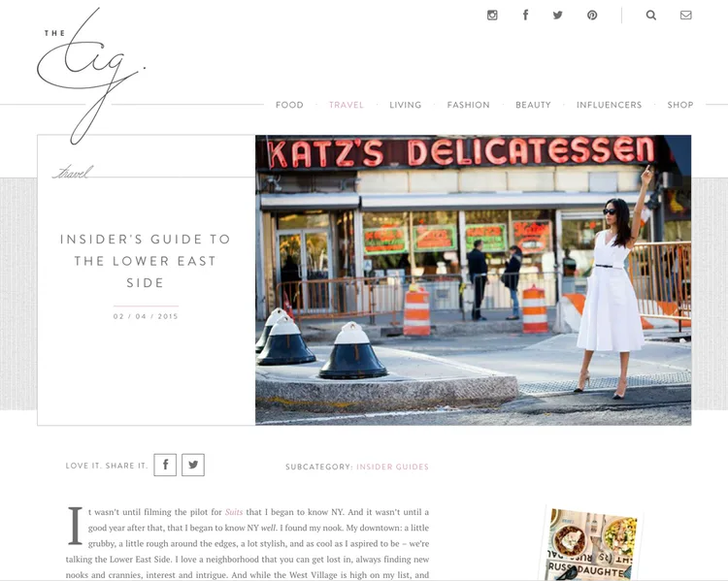728x581 pixels.
Task: Open the Instagram icon in header
Action: pos(492,16)
